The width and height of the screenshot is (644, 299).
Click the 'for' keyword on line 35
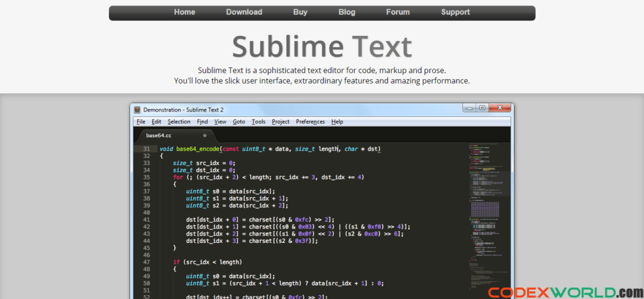tap(178, 178)
